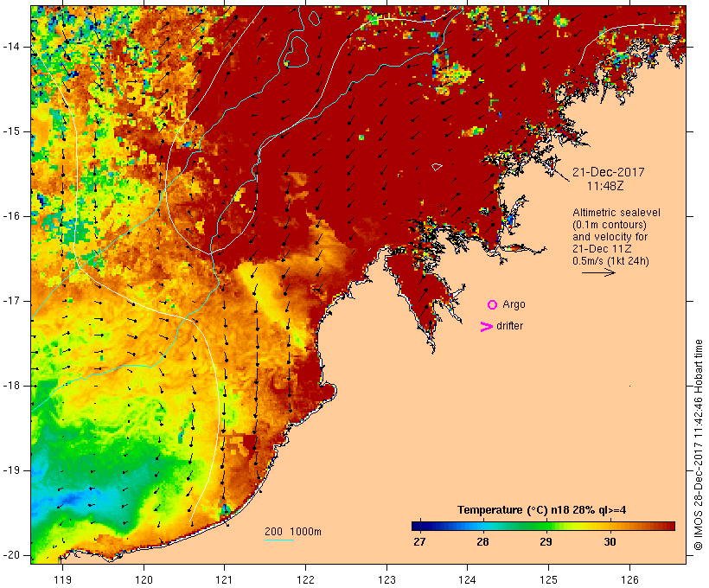Click the '119' longitude axis label

62,579
